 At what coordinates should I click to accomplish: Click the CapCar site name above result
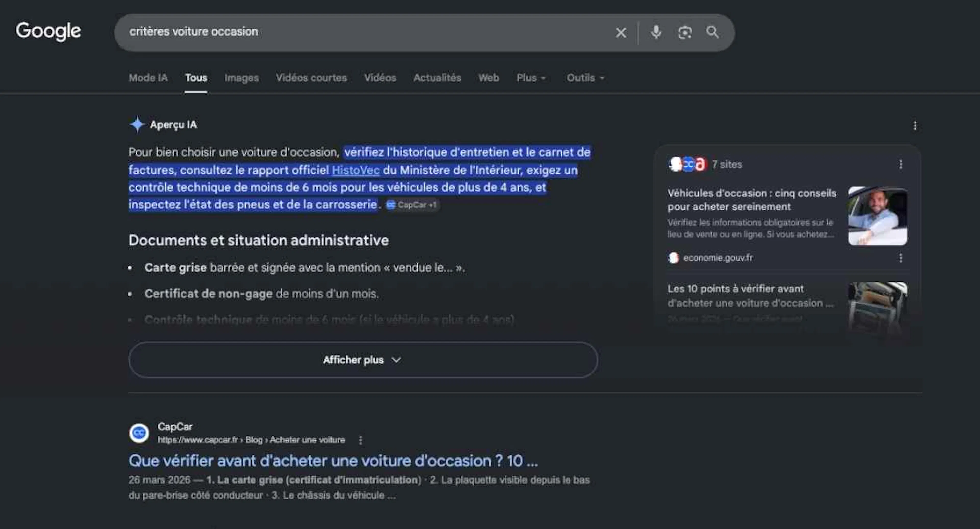click(175, 427)
